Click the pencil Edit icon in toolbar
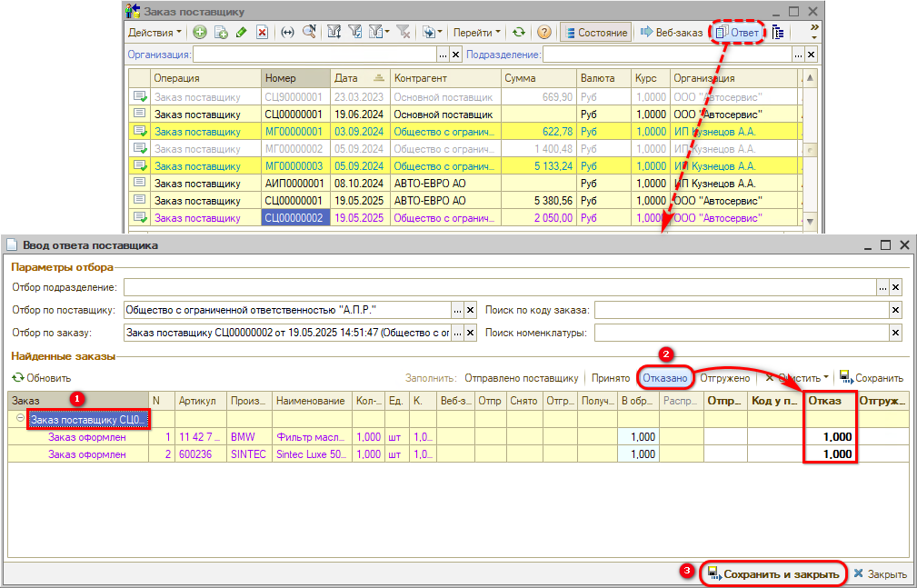The height and width of the screenshot is (588, 917). pos(241,32)
